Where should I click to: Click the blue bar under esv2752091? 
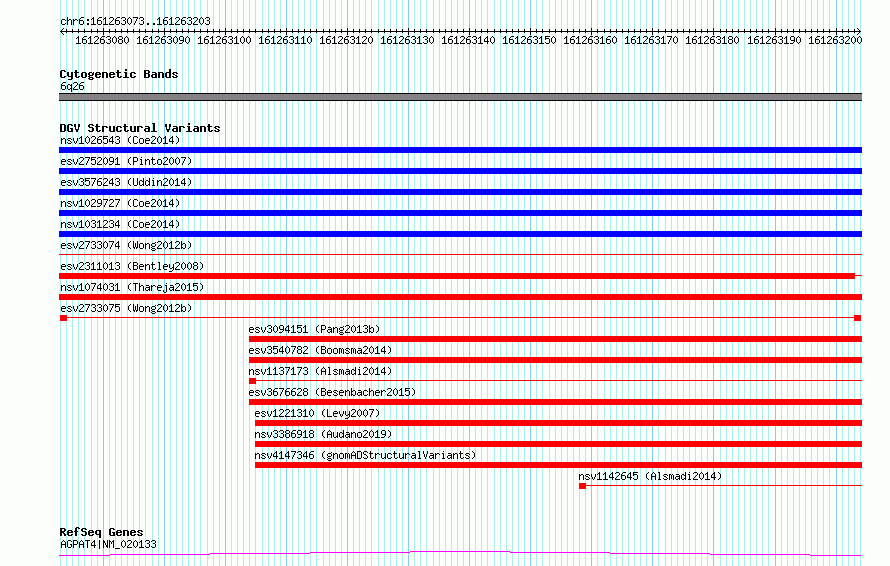coord(460,171)
